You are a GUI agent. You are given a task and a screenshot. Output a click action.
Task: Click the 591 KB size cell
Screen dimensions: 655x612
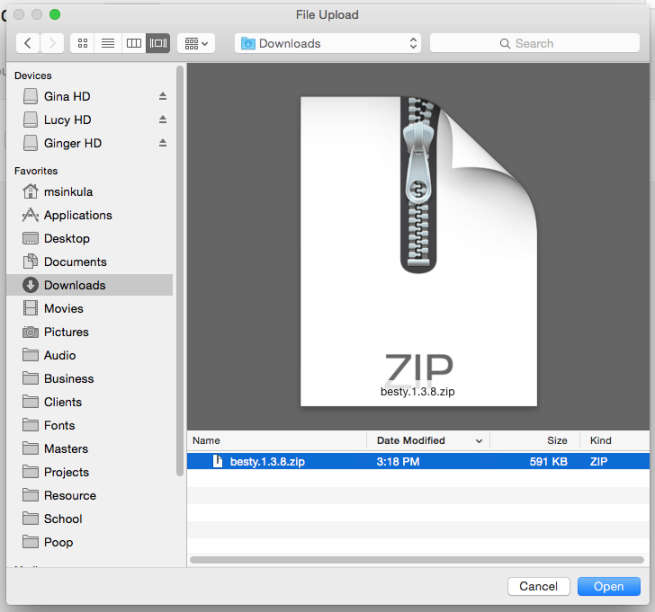[x=548, y=462]
